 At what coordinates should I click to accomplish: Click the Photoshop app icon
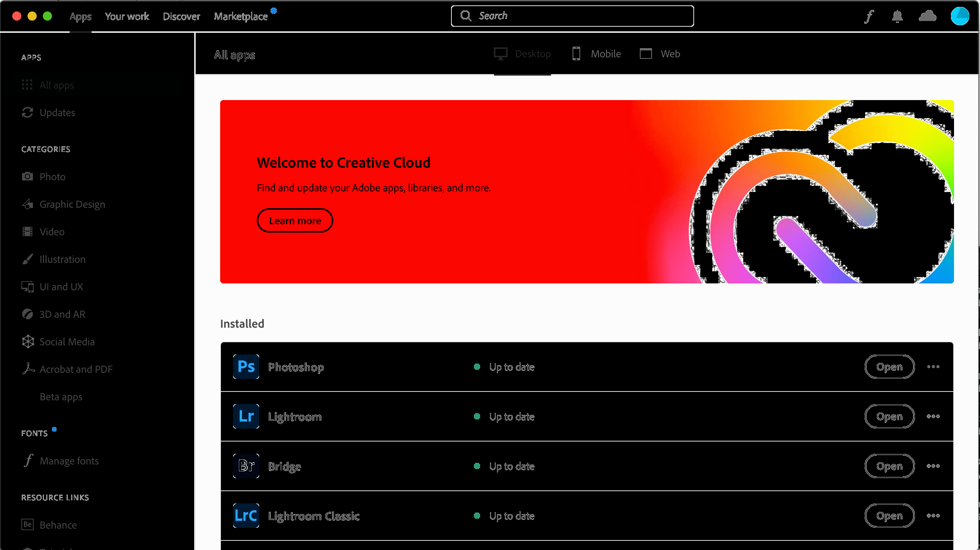[x=246, y=367]
